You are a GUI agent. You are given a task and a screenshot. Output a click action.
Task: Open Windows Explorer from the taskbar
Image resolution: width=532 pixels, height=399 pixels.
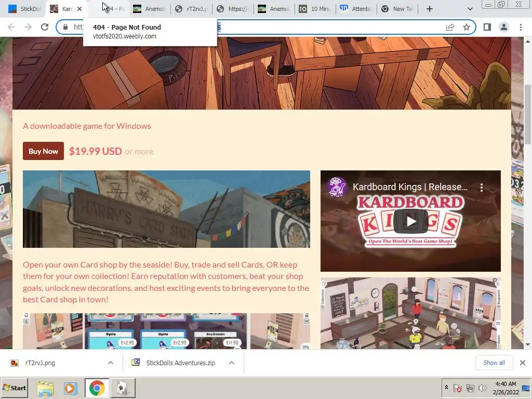(x=45, y=388)
